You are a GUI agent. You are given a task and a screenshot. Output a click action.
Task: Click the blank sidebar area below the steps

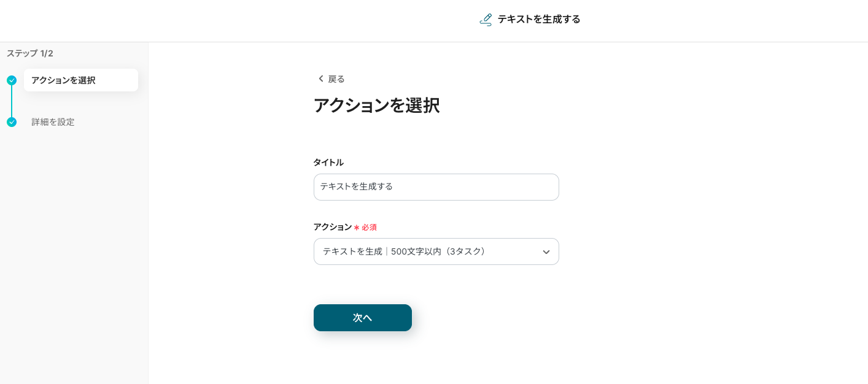coord(74,258)
